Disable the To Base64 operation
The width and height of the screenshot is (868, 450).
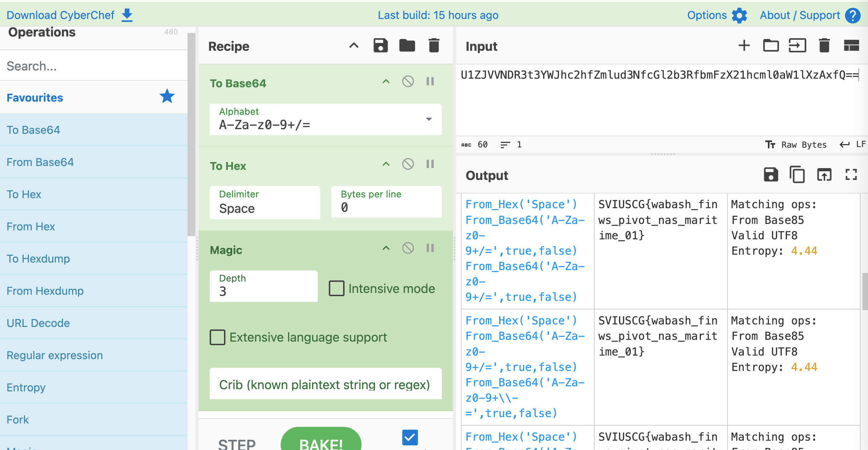[408, 82]
